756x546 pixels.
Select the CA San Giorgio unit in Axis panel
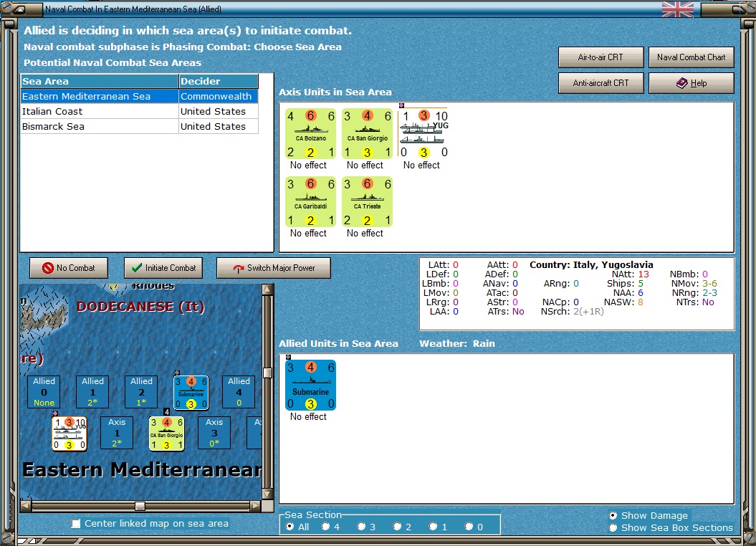(x=367, y=133)
